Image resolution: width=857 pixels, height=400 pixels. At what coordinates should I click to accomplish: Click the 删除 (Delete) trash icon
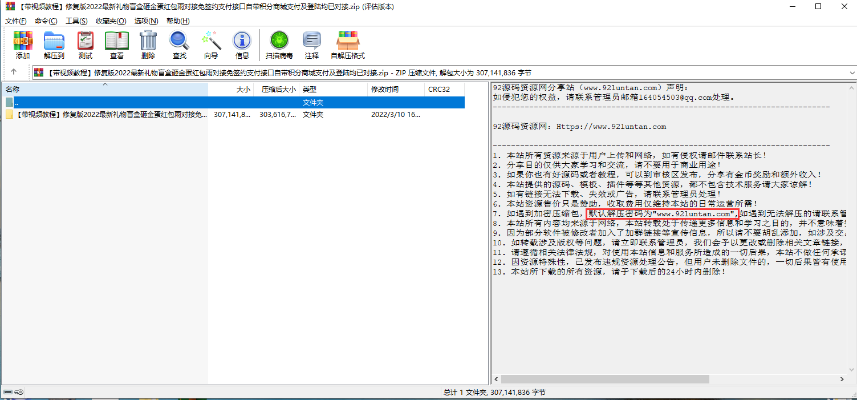[149, 45]
